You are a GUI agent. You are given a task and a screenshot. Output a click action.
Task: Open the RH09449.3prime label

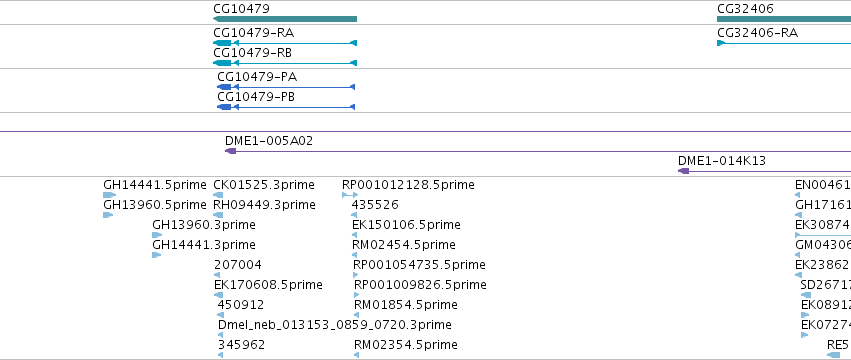[264, 205]
